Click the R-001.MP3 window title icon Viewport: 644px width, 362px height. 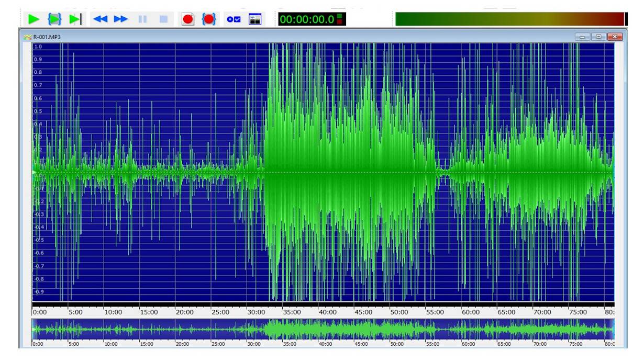[27, 38]
